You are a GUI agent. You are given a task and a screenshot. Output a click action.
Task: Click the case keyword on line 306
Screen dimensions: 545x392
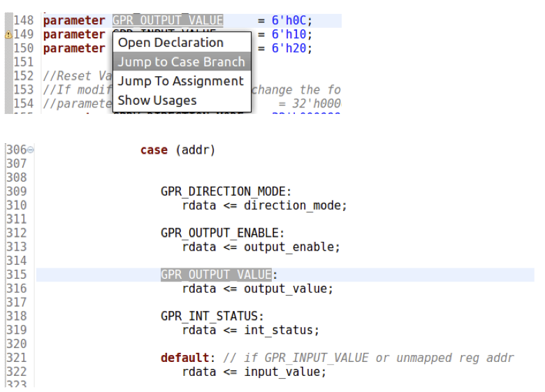point(154,150)
